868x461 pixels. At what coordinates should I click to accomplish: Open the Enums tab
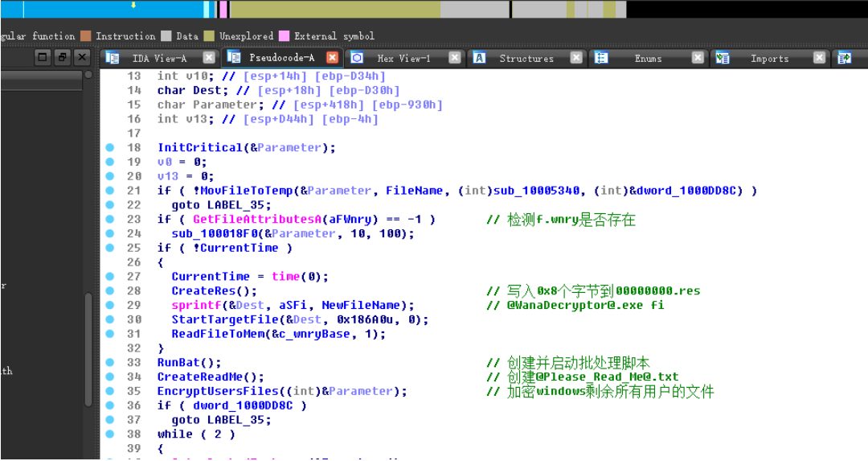(x=648, y=58)
